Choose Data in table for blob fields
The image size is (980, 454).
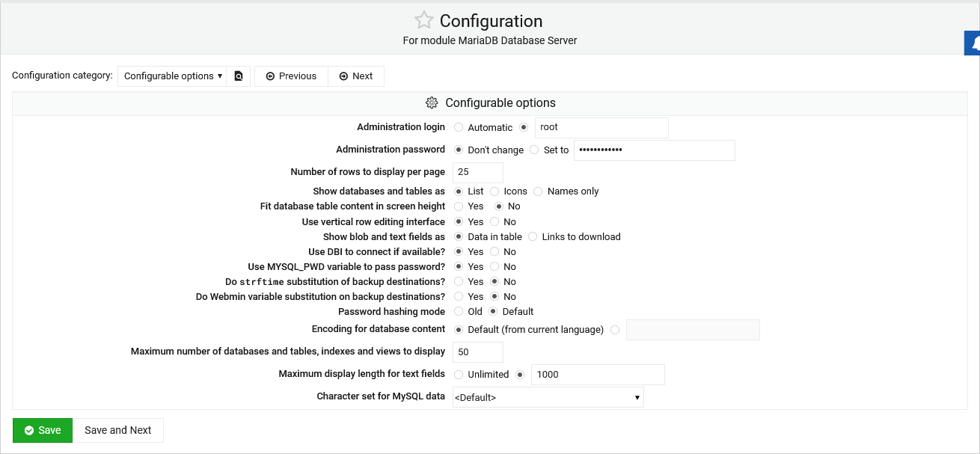click(459, 236)
